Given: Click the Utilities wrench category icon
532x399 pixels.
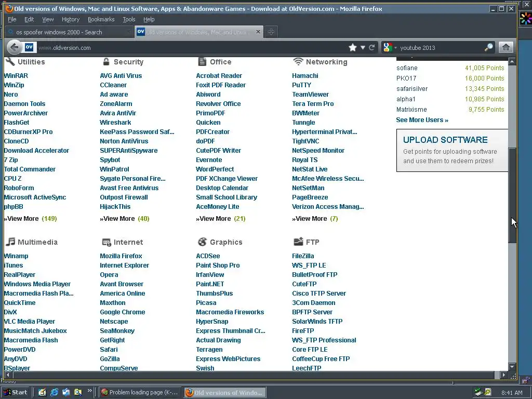Looking at the screenshot, I should (x=10, y=61).
